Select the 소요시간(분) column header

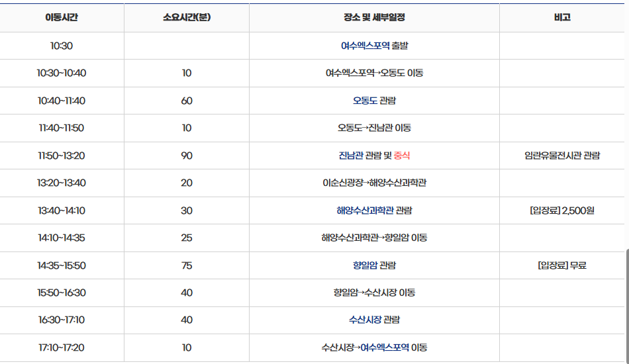[187, 18]
